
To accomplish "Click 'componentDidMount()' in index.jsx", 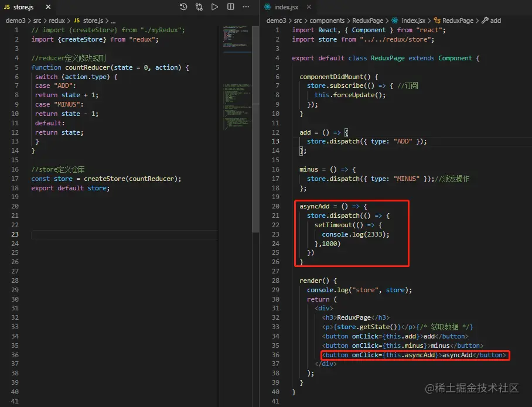I will pos(335,77).
